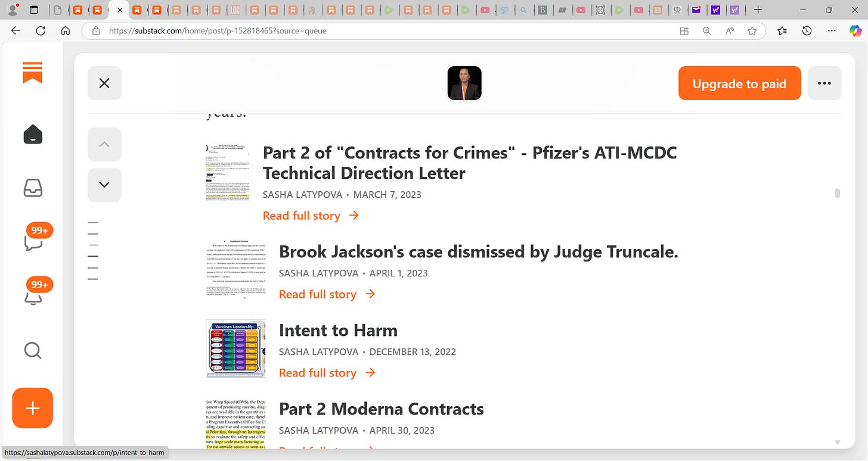Image resolution: width=868 pixels, height=461 pixels.
Task: Click the page scrollbar thumb on the right
Action: coord(837,193)
